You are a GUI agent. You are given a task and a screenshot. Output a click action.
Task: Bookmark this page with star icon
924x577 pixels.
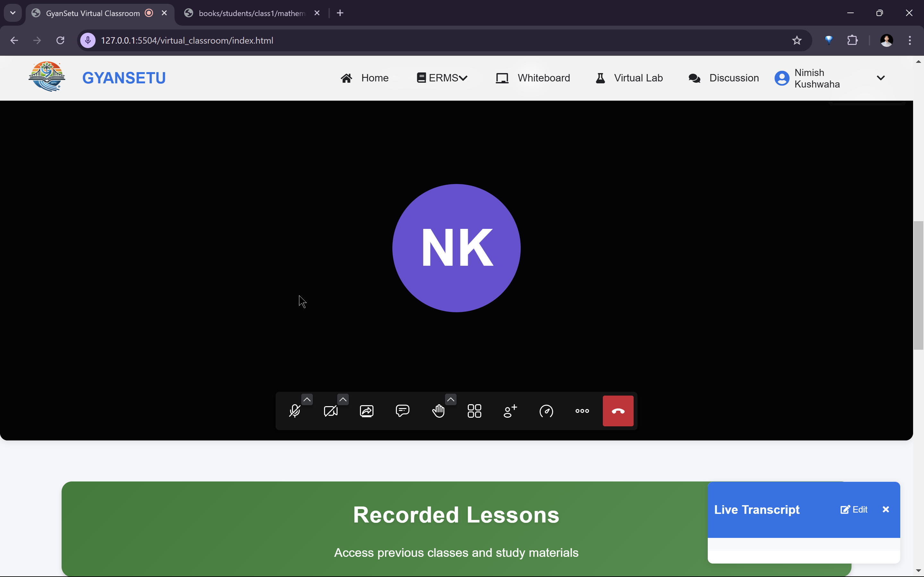pyautogui.click(x=797, y=40)
